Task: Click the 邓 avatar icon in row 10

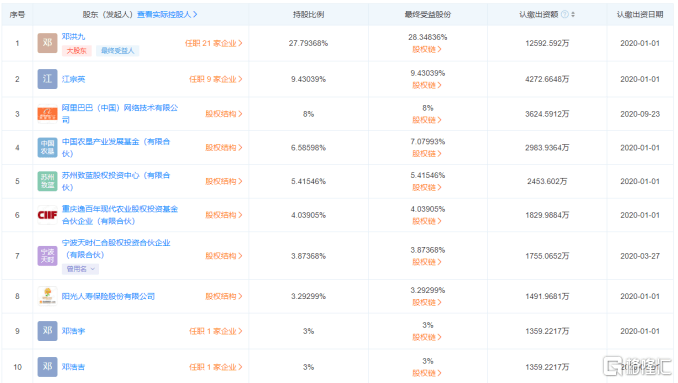Action: point(47,367)
